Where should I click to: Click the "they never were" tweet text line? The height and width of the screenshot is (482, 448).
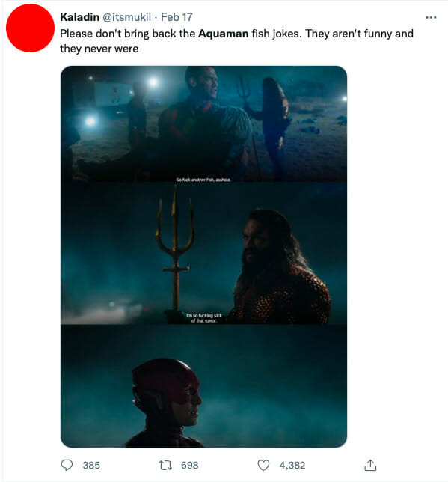[99, 49]
